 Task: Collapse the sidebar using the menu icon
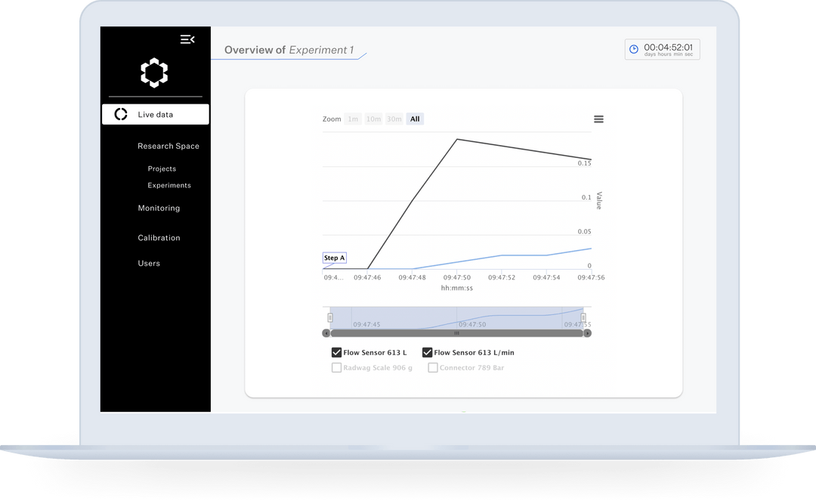(187, 39)
